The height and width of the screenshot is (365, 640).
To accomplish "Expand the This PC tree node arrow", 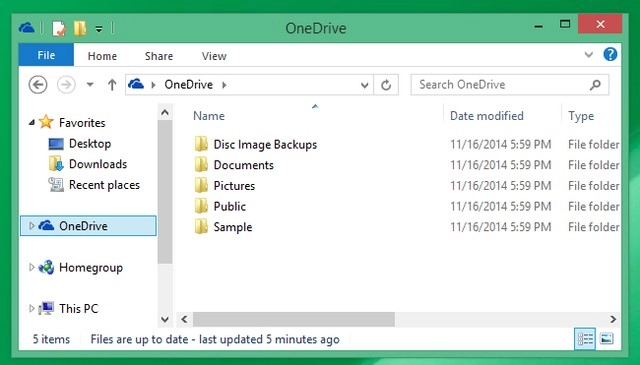I will (31, 308).
